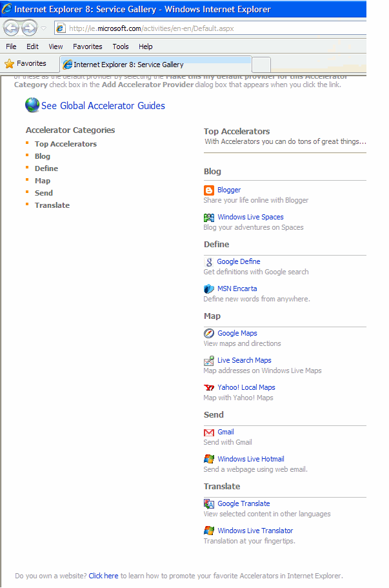Click the Back navigation arrow button

[x=11, y=28]
